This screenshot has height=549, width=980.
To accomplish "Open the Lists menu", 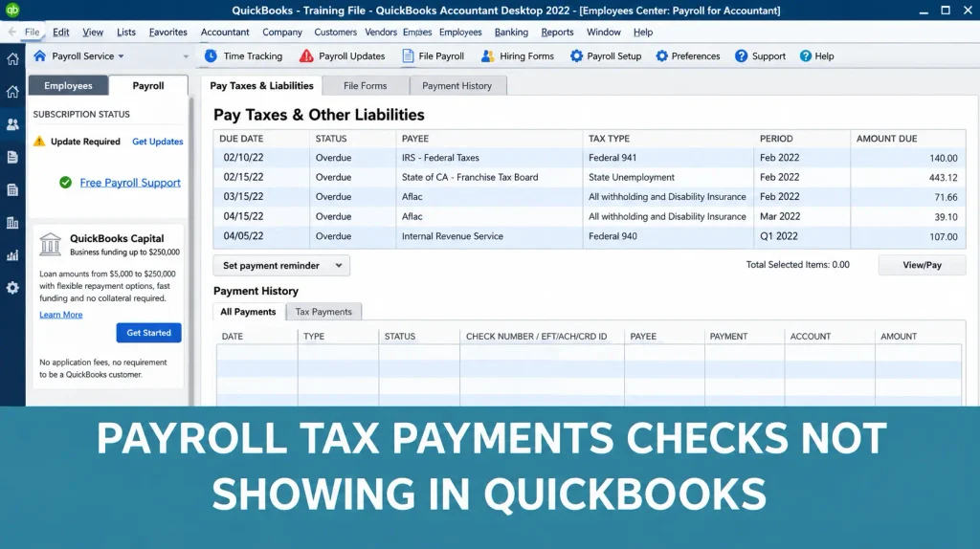I will click(x=125, y=32).
